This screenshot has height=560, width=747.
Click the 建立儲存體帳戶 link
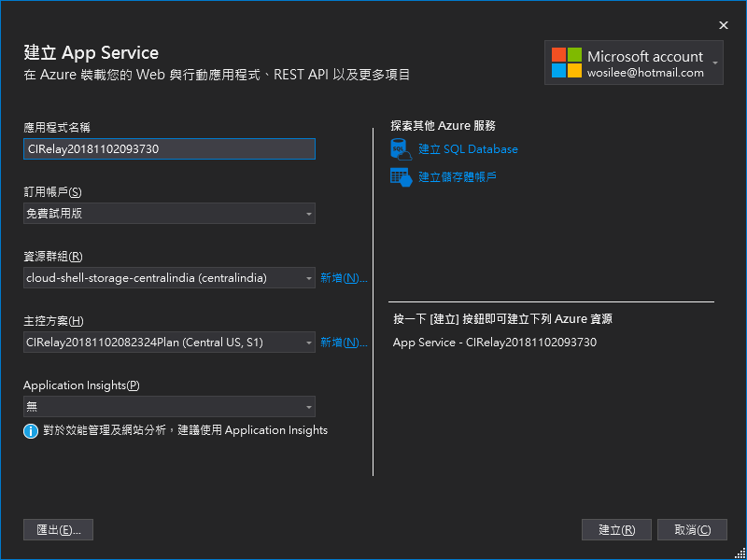point(458,176)
